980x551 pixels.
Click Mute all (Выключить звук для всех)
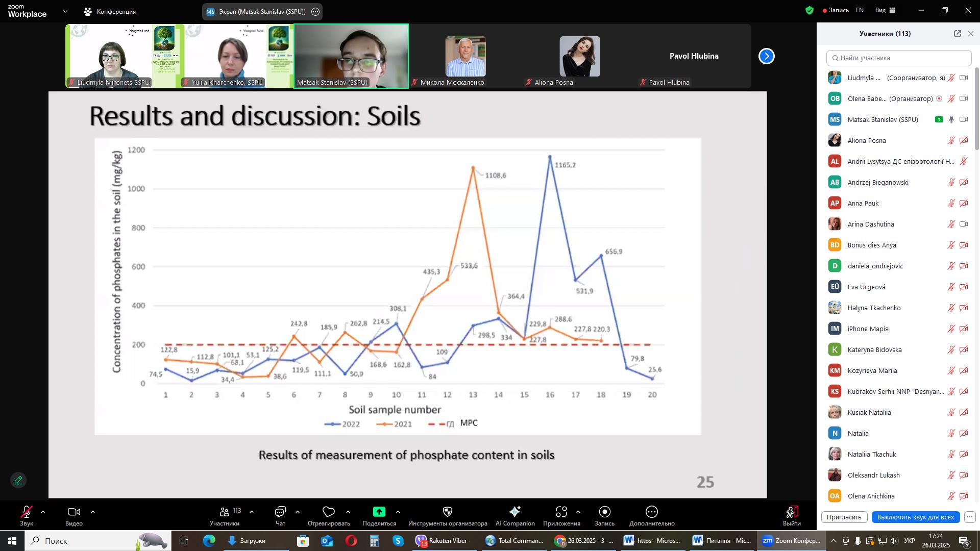point(915,517)
